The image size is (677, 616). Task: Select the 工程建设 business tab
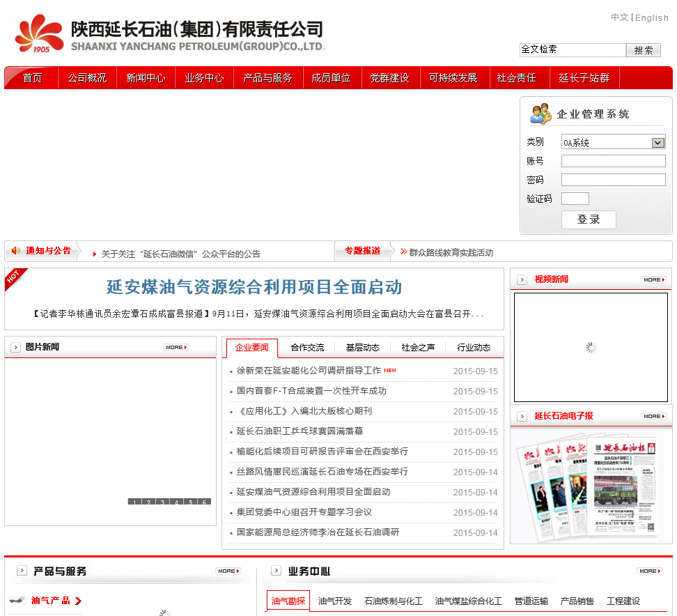[623, 601]
